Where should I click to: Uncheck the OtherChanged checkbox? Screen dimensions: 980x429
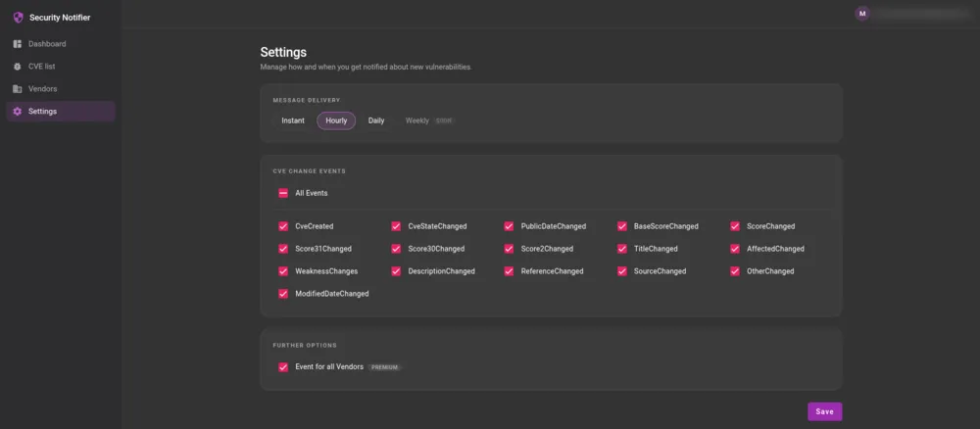click(735, 271)
